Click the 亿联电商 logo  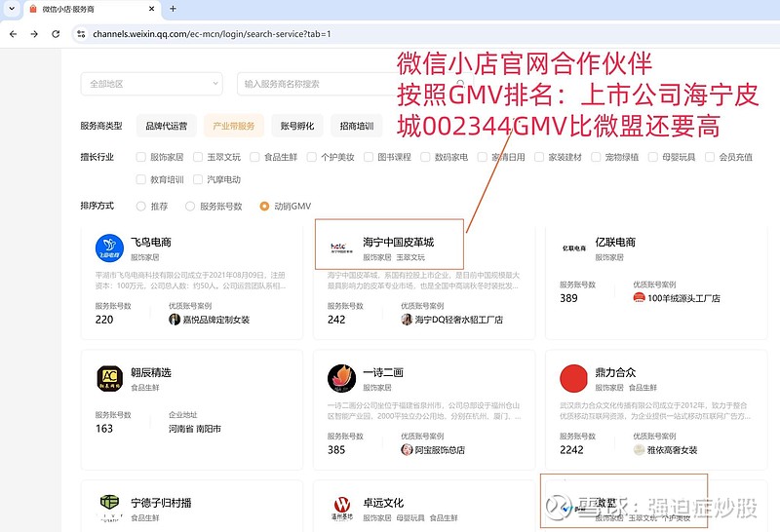pyautogui.click(x=573, y=247)
